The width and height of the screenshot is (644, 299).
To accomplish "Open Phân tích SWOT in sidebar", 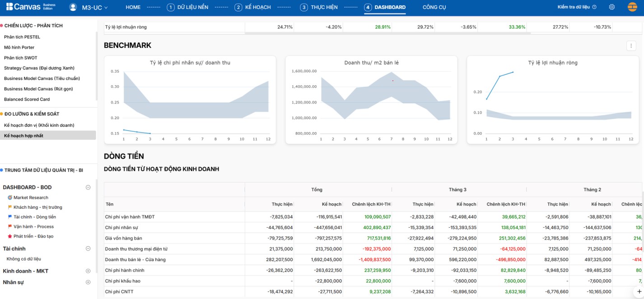I will [21, 58].
